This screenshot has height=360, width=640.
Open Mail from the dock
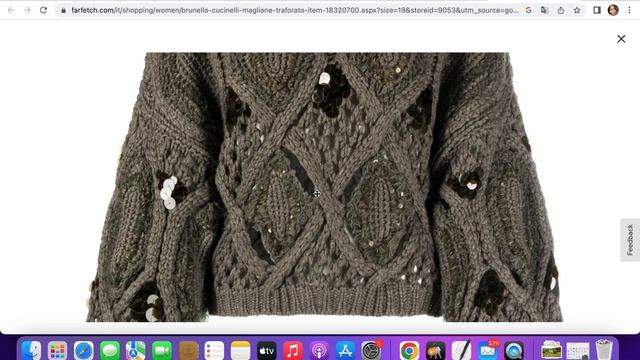pyautogui.click(x=488, y=350)
